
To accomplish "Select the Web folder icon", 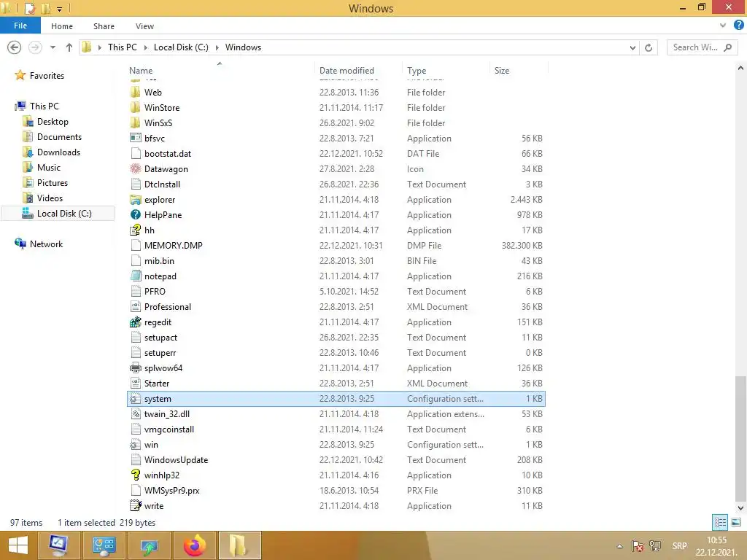I will pos(136,92).
